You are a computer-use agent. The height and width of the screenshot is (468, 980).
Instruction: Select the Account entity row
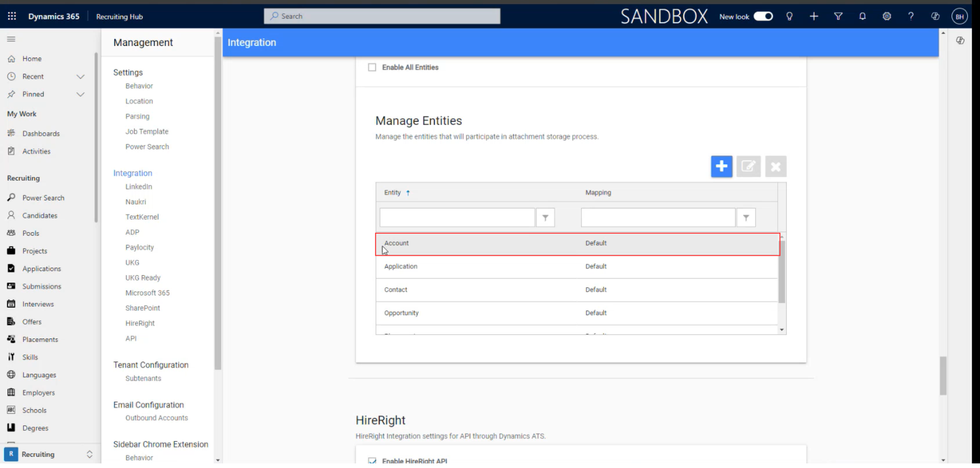click(x=577, y=244)
